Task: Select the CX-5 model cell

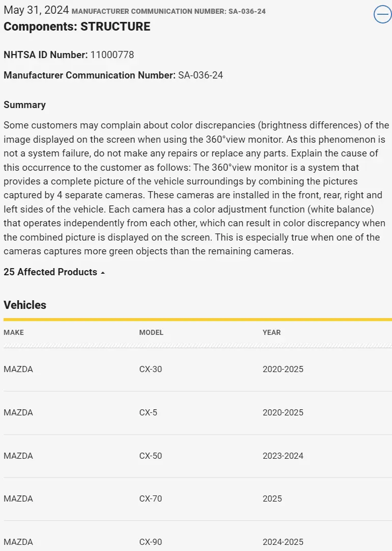Action: point(148,412)
